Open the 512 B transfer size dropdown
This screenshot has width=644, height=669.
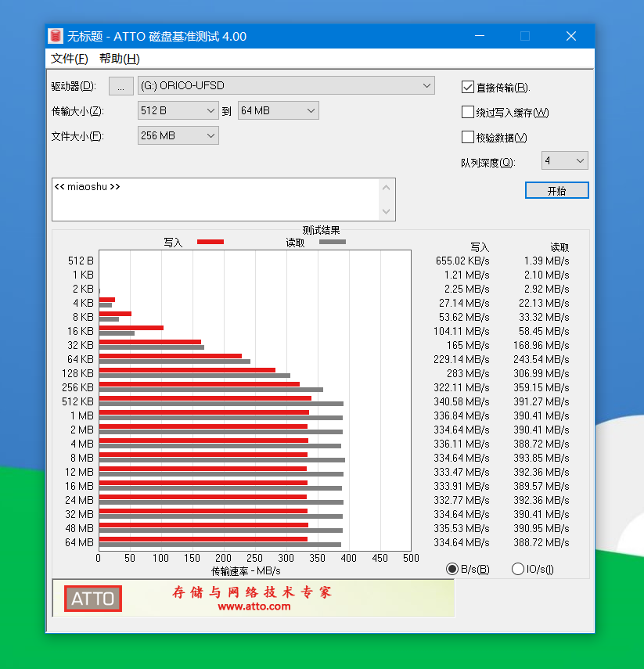(178, 110)
